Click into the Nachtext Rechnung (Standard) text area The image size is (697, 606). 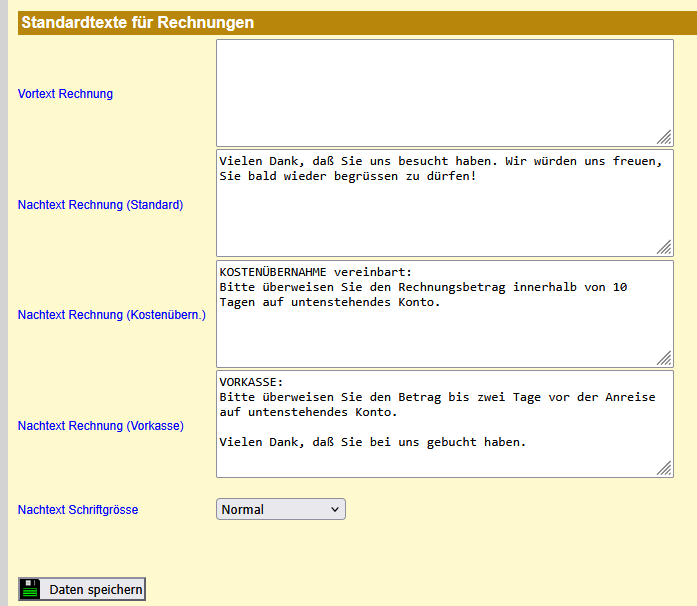coord(445,203)
